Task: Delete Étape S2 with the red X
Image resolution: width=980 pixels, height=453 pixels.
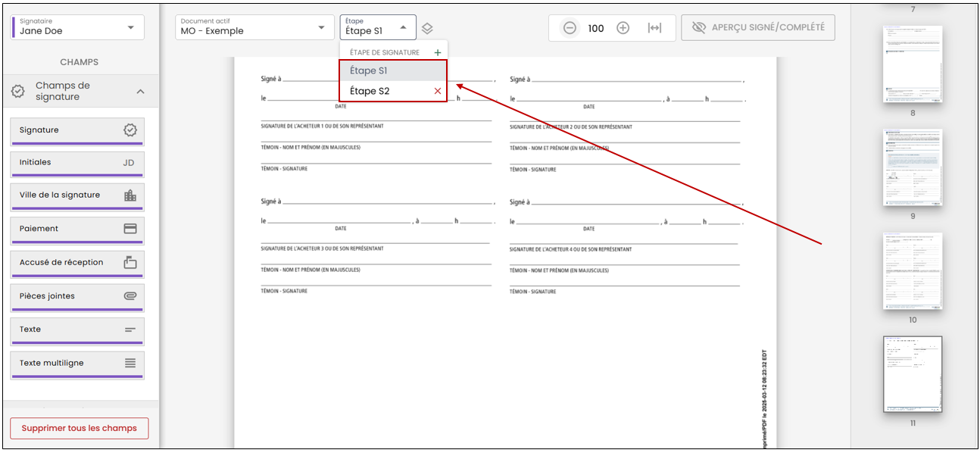Action: pyautogui.click(x=437, y=91)
